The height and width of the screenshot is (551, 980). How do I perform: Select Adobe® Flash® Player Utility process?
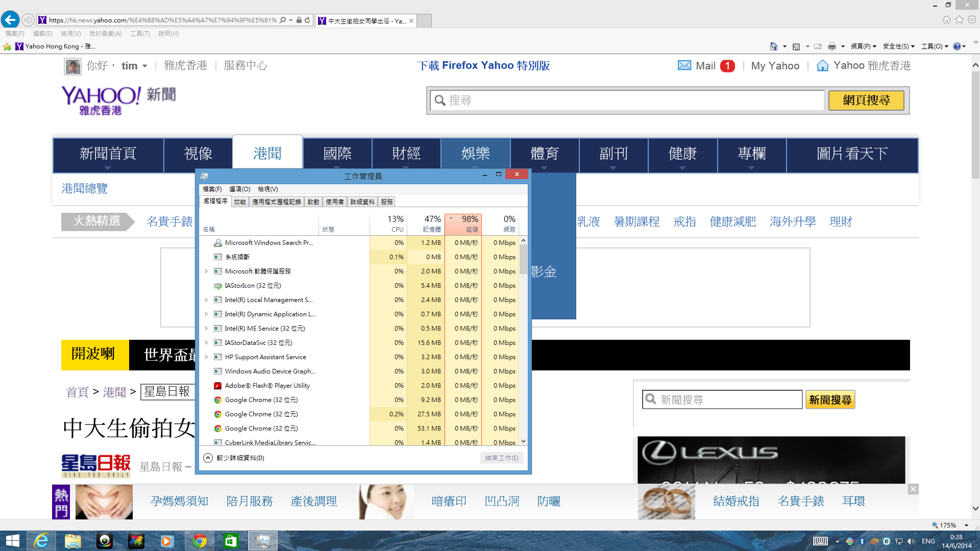(267, 386)
